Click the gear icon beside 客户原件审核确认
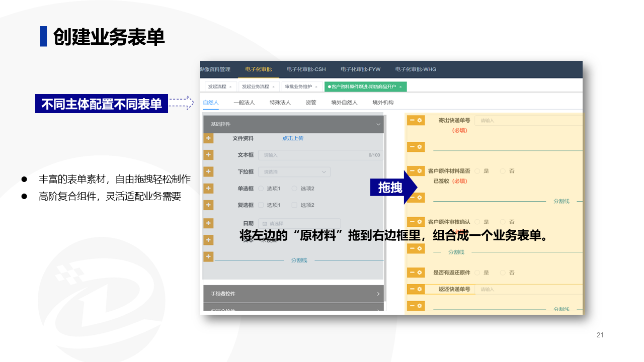The width and height of the screenshot is (644, 362). 420,222
